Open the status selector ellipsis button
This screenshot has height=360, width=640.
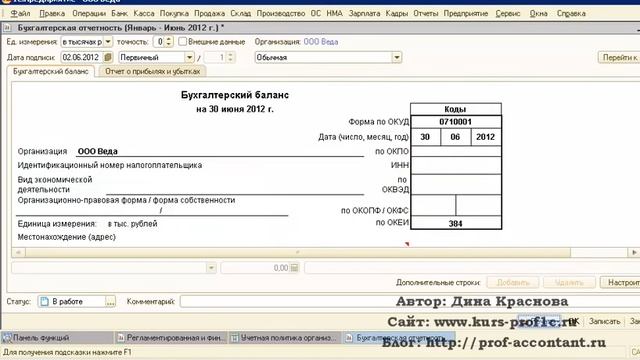pyautogui.click(x=110, y=302)
